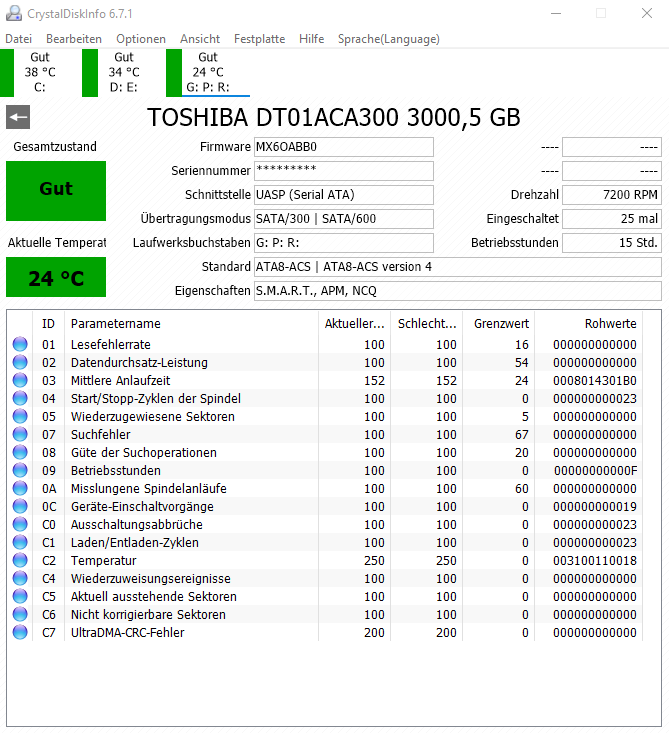Open the Hilfe menu
This screenshot has height=733, width=669.
311,39
